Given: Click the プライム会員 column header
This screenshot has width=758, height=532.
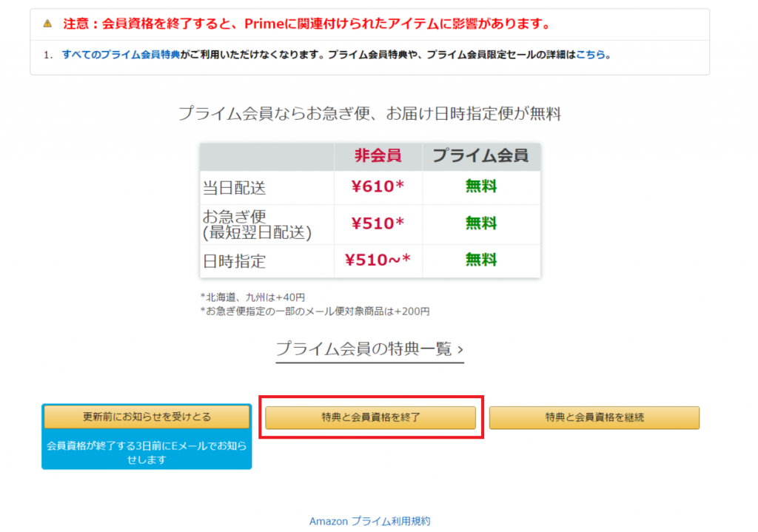Looking at the screenshot, I should pyautogui.click(x=481, y=156).
